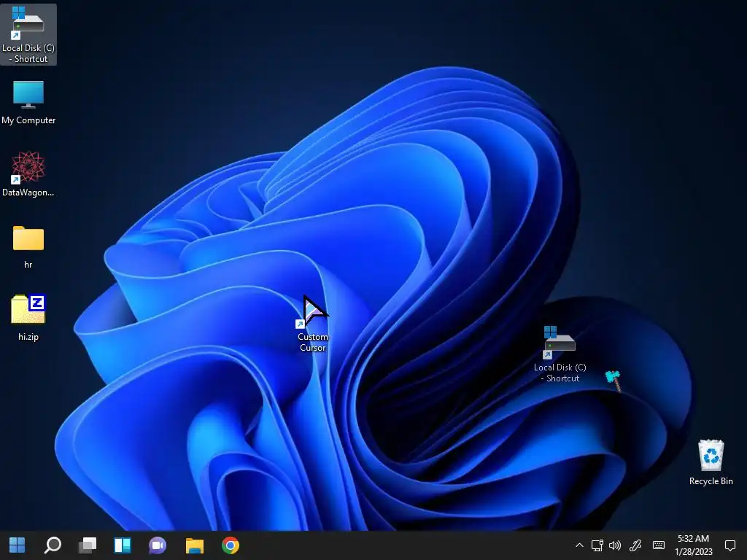Open Chat from the taskbar
The width and height of the screenshot is (747, 560).
click(158, 545)
